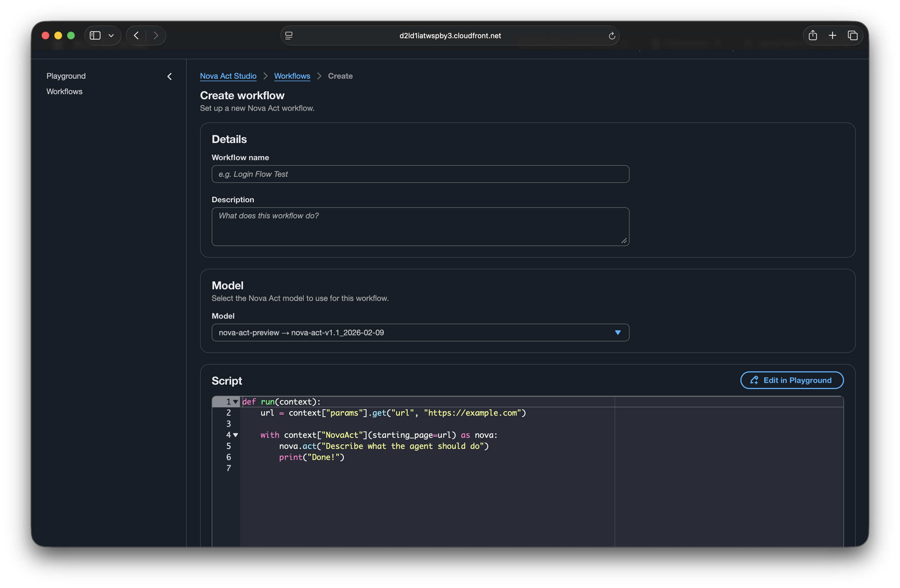
Task: Click the print("Done!") line
Action: [312, 457]
